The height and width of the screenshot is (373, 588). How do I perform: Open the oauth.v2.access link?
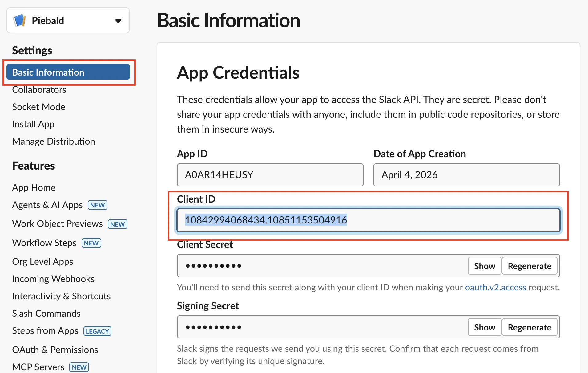(495, 287)
